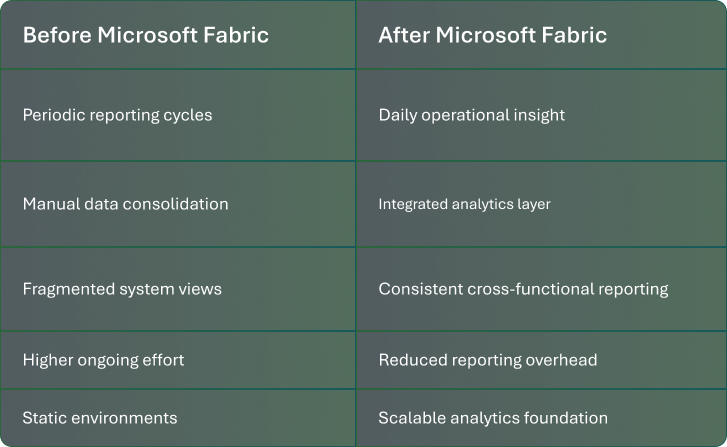Image resolution: width=727 pixels, height=447 pixels.
Task: Click the word "Static" in the bottom row
Action: point(43,417)
